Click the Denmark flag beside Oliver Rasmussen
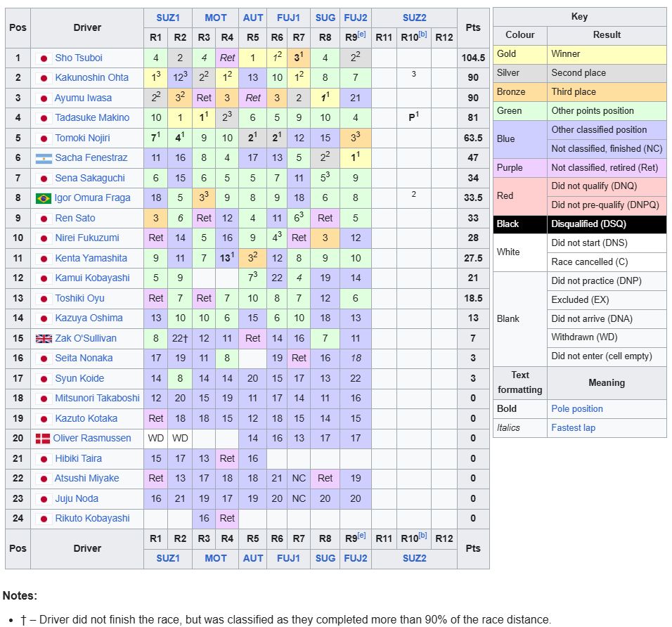Image resolution: width=672 pixels, height=627 pixels. point(43,438)
